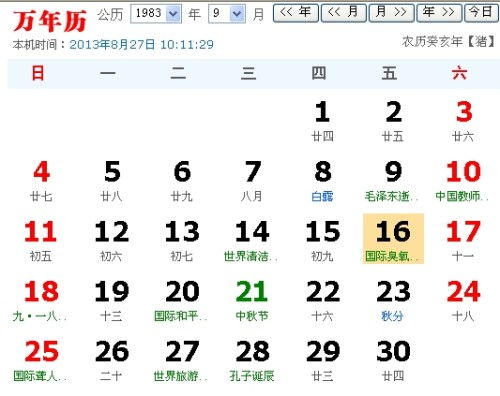
Task: Go to previous month with << 月 button
Action: click(x=343, y=13)
